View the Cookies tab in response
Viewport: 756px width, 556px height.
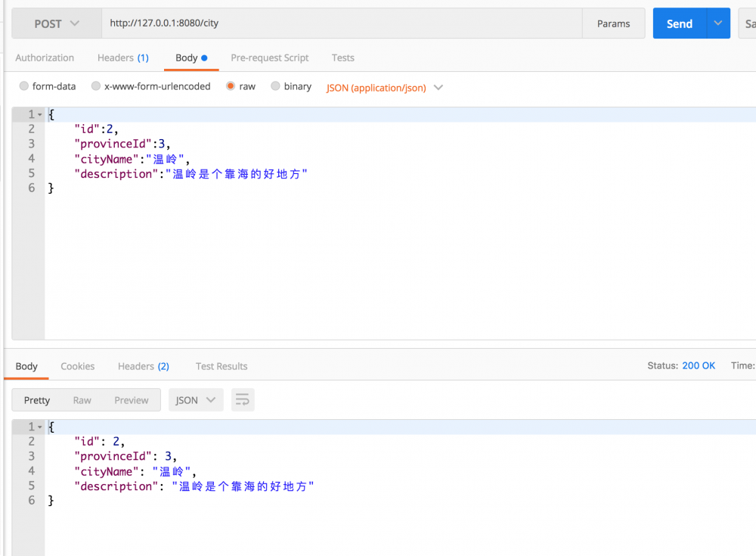pyautogui.click(x=77, y=366)
